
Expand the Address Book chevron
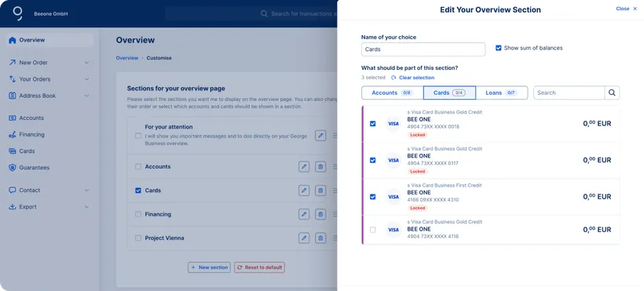coord(86,96)
